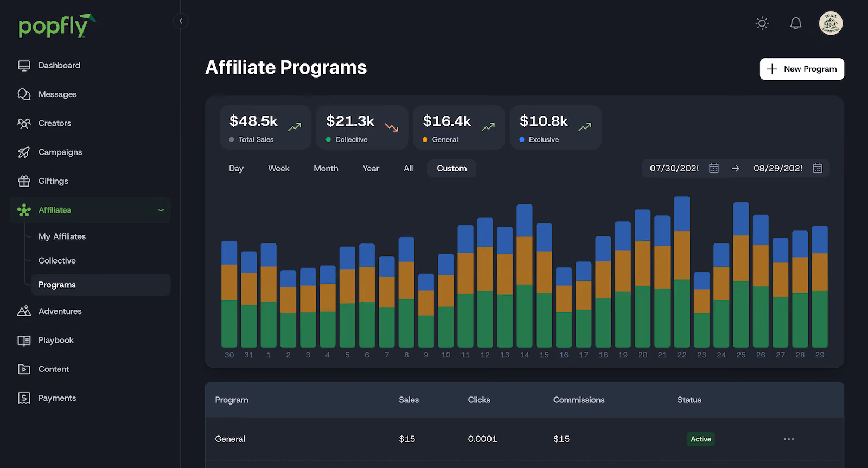Open the start date calendar picker icon
This screenshot has height=468, width=868.
(x=714, y=168)
